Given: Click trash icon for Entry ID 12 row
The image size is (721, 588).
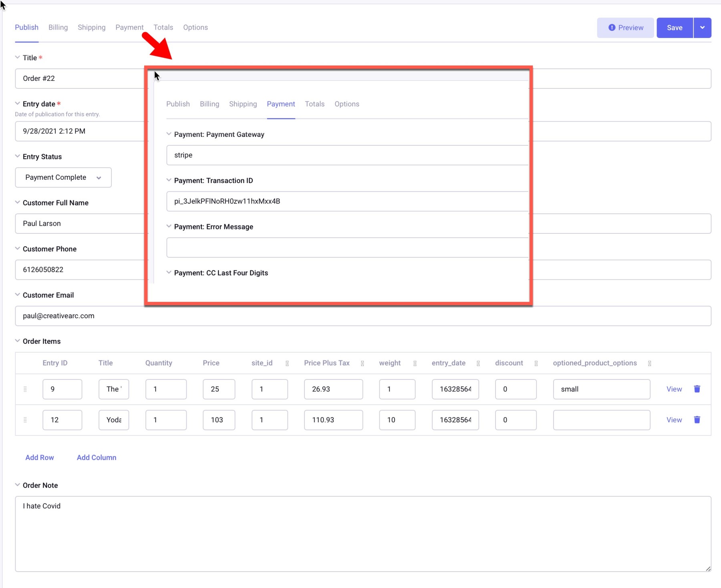Looking at the screenshot, I should click(x=697, y=420).
